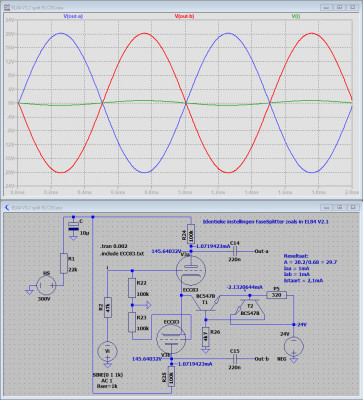This screenshot has height=400, width=363.
Task: Select the green V(i) trace label
Action: click(x=296, y=16)
